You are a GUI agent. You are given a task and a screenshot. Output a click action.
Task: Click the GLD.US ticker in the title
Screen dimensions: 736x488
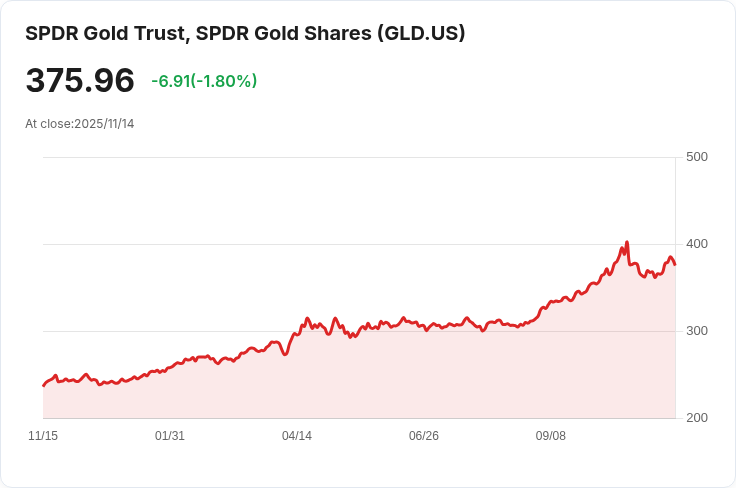tap(421, 33)
